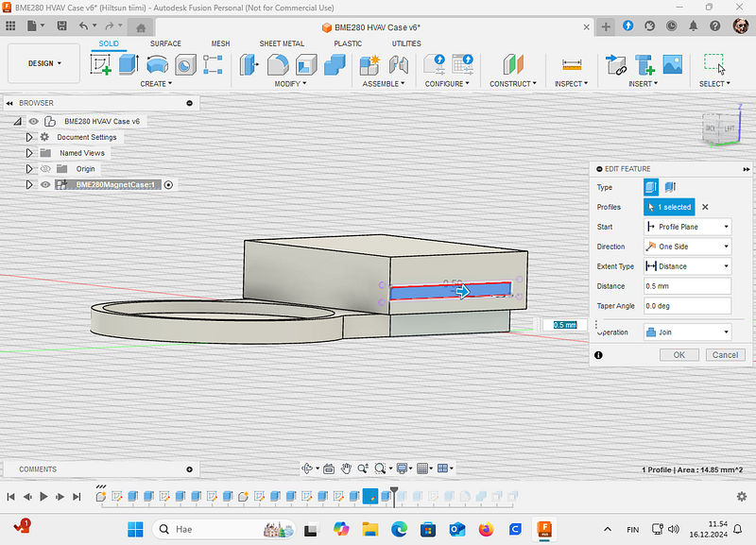Expand the Named Views node
The height and width of the screenshot is (545, 756).
29,153
